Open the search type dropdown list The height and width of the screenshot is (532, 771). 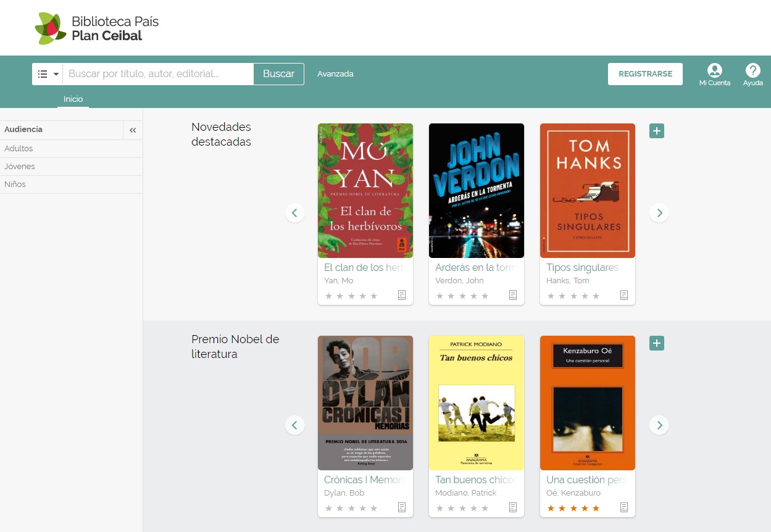48,74
